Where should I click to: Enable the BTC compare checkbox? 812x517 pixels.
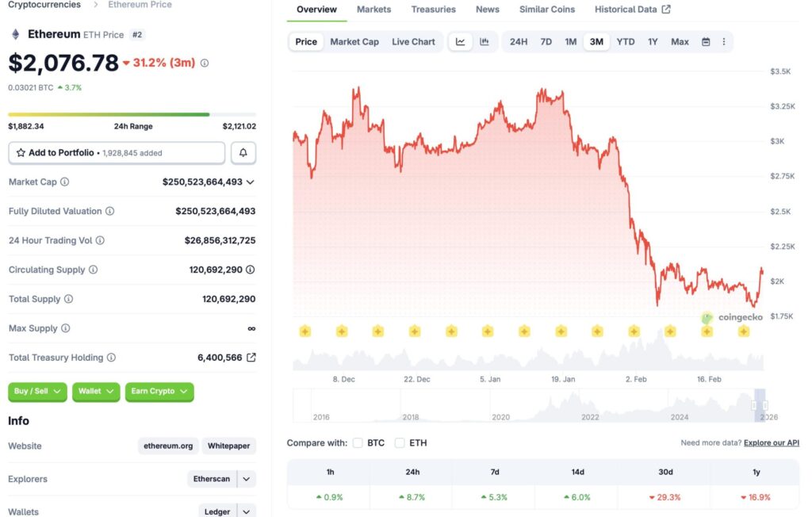pos(358,442)
